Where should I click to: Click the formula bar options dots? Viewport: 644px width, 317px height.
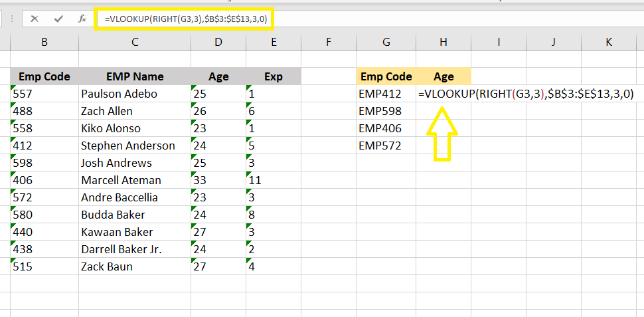[x=13, y=19]
